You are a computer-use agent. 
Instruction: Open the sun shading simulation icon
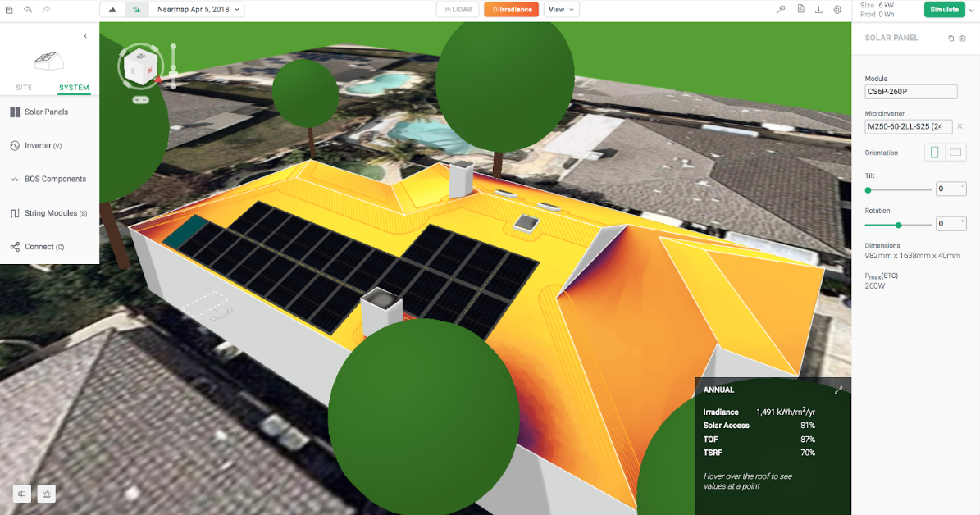(47, 494)
